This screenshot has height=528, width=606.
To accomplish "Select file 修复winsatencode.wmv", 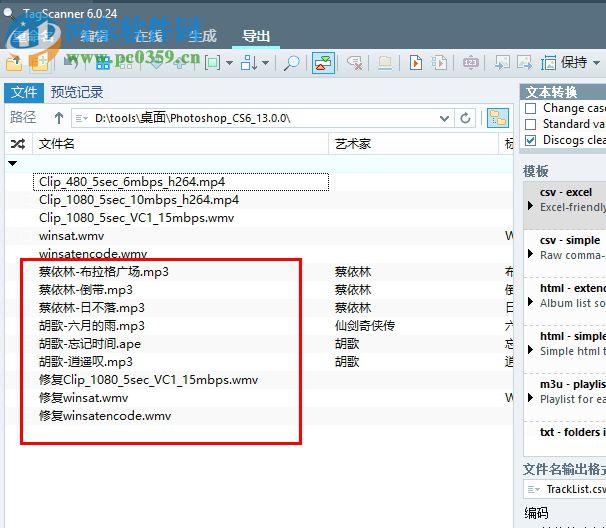I will click(105, 416).
